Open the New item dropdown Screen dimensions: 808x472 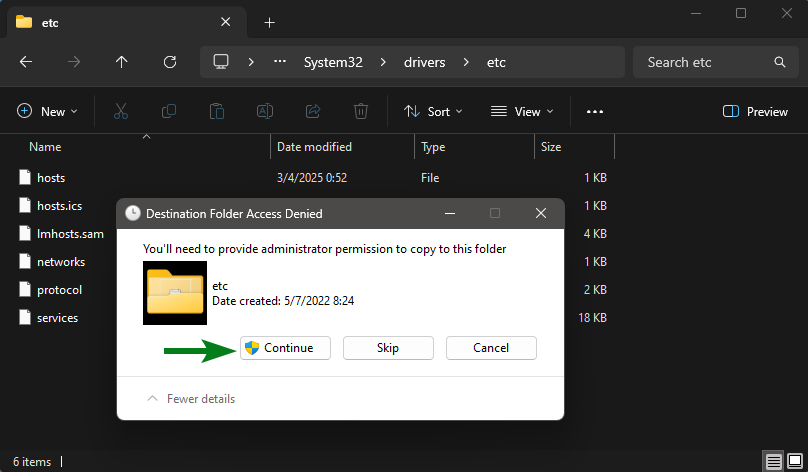pyautogui.click(x=47, y=111)
